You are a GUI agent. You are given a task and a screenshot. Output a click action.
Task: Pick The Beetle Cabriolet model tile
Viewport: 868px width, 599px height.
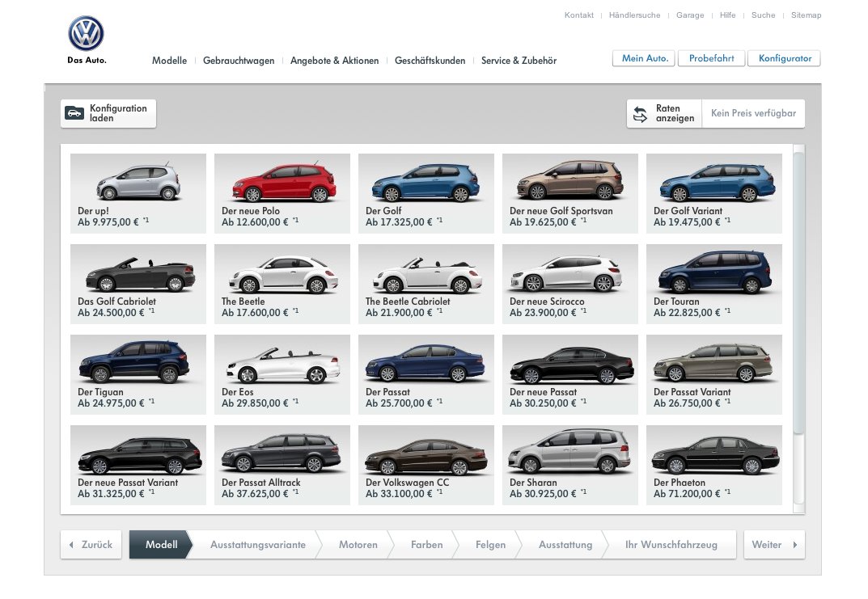coord(426,284)
